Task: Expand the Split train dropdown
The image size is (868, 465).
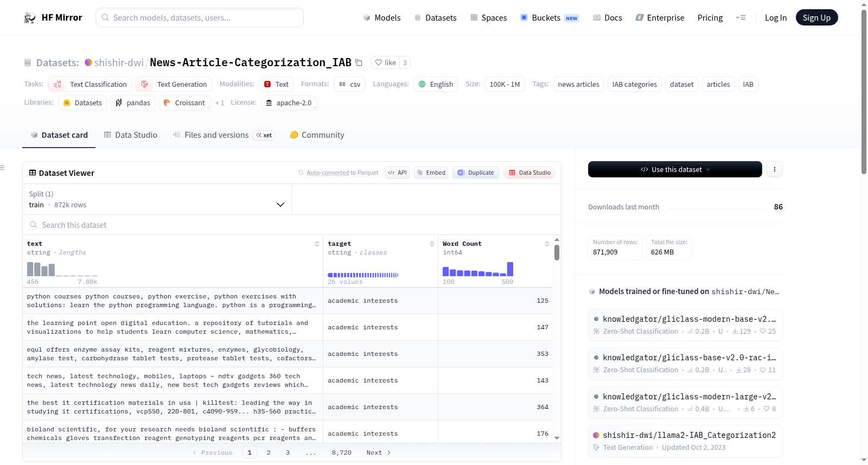Action: (x=157, y=199)
